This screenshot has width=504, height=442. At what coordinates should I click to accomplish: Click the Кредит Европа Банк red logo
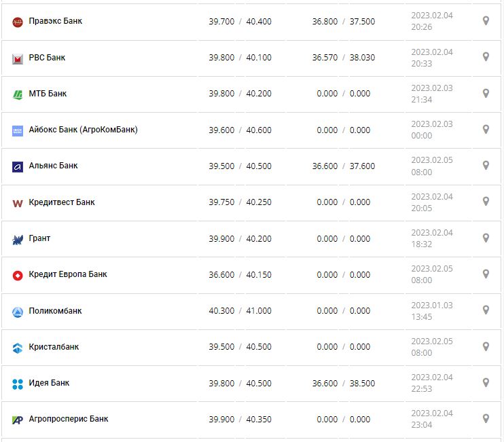tap(18, 275)
